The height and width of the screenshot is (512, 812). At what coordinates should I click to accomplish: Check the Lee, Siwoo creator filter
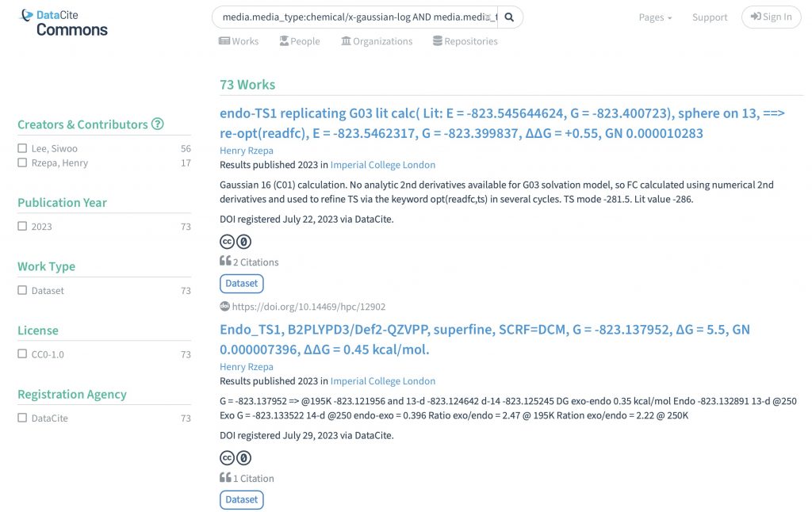[22, 148]
